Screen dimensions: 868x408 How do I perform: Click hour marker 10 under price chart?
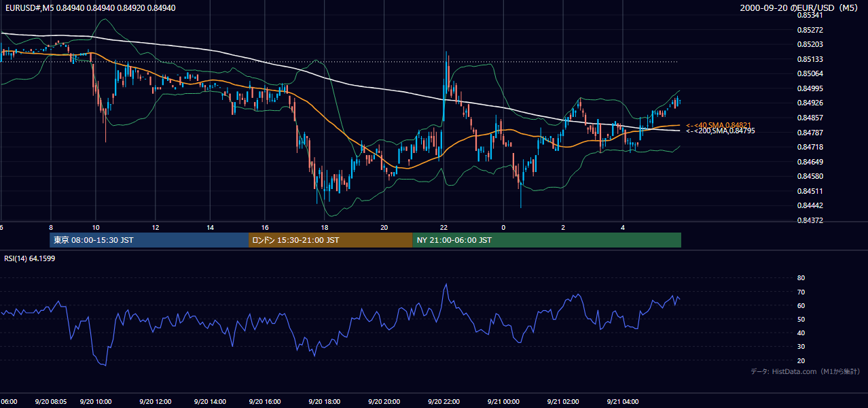(95, 227)
